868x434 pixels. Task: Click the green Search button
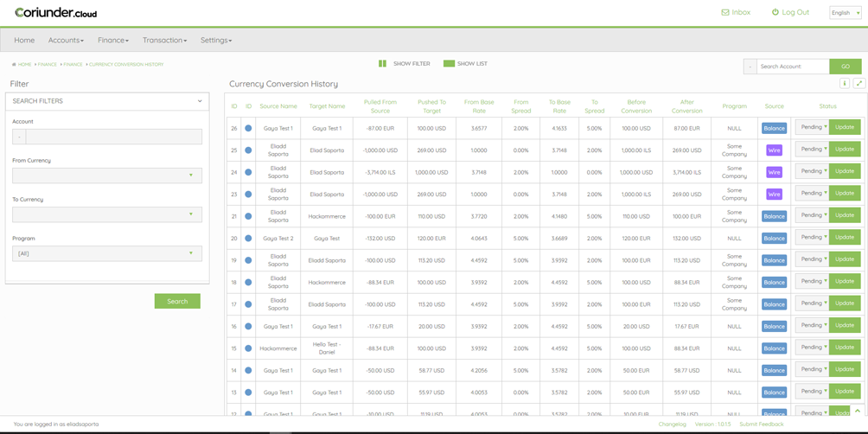(x=177, y=301)
